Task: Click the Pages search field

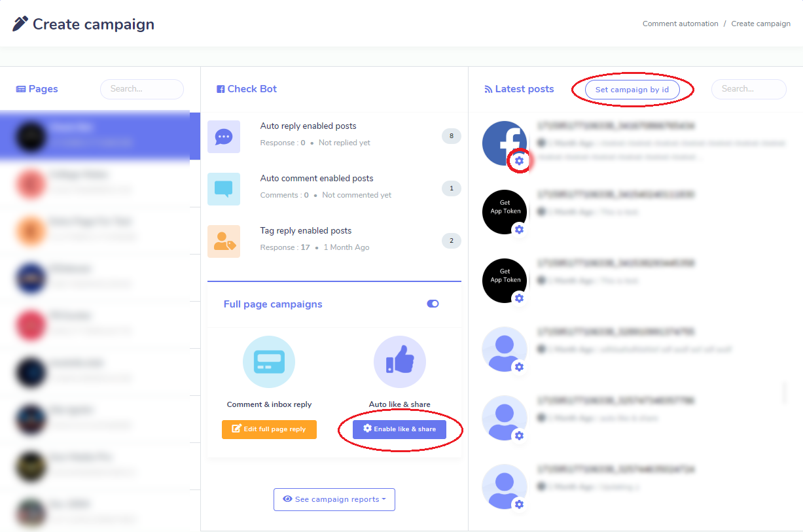Action: [142, 88]
